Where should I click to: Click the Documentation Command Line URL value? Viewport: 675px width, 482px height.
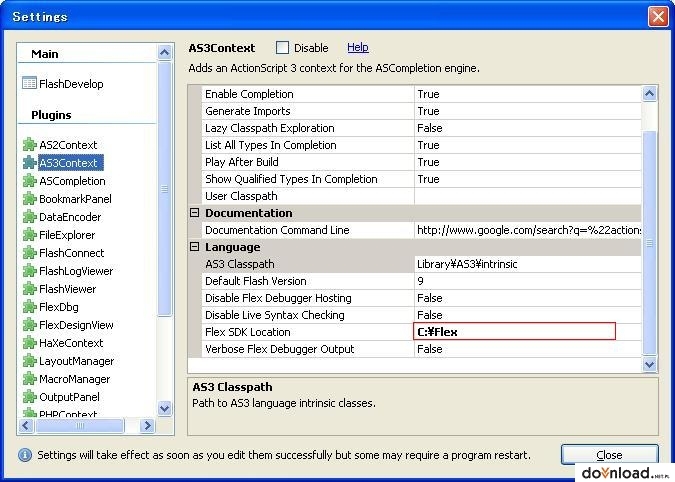529,230
